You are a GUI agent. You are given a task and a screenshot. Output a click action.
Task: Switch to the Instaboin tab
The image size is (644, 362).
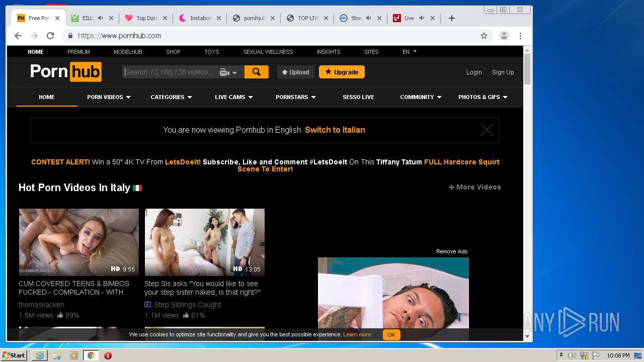coord(200,18)
